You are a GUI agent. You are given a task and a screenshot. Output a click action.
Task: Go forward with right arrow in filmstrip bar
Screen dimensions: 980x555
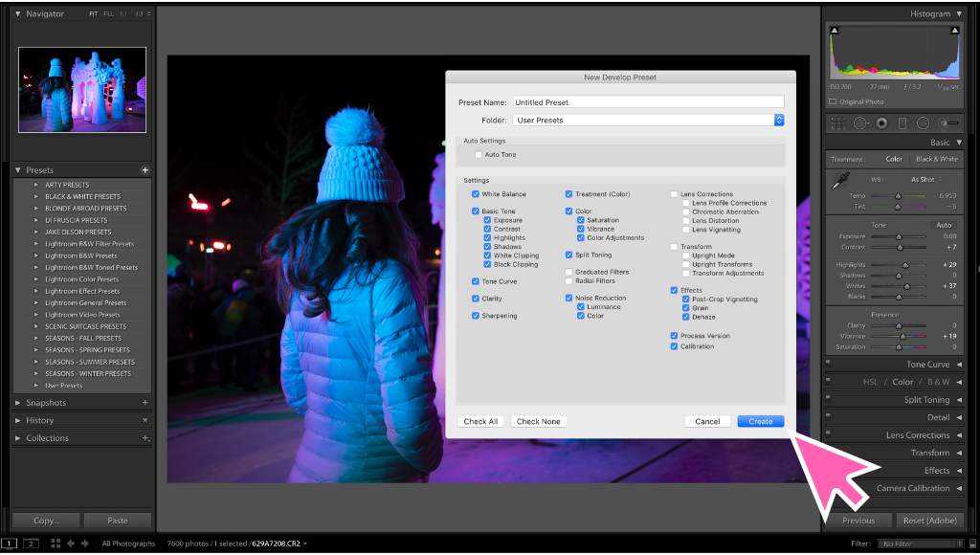pos(85,544)
